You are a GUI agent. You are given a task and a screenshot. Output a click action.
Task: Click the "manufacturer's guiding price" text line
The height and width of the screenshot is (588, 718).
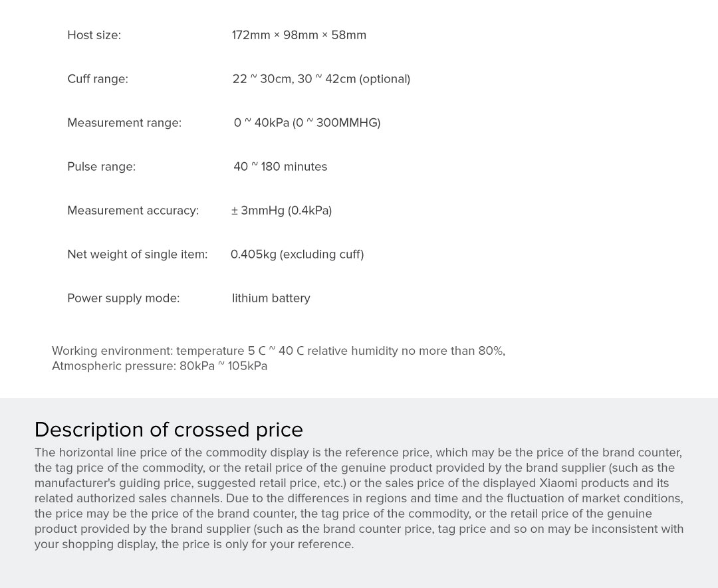point(351,483)
